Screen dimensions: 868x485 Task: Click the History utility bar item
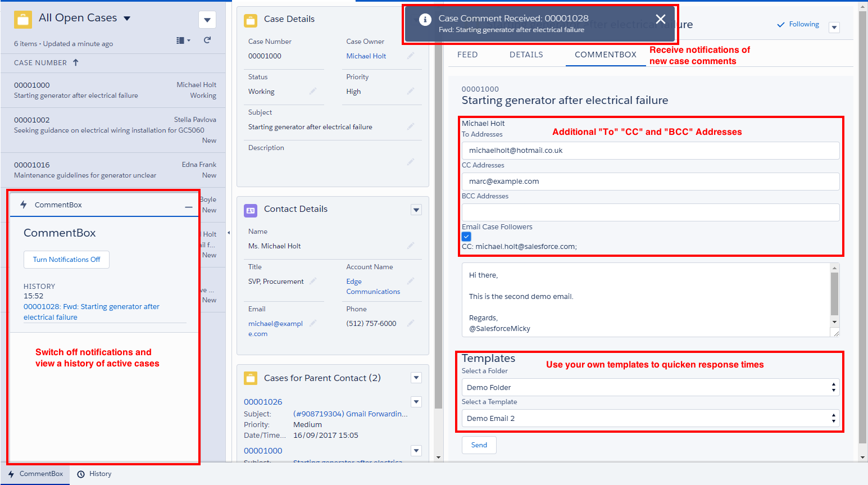coord(94,474)
